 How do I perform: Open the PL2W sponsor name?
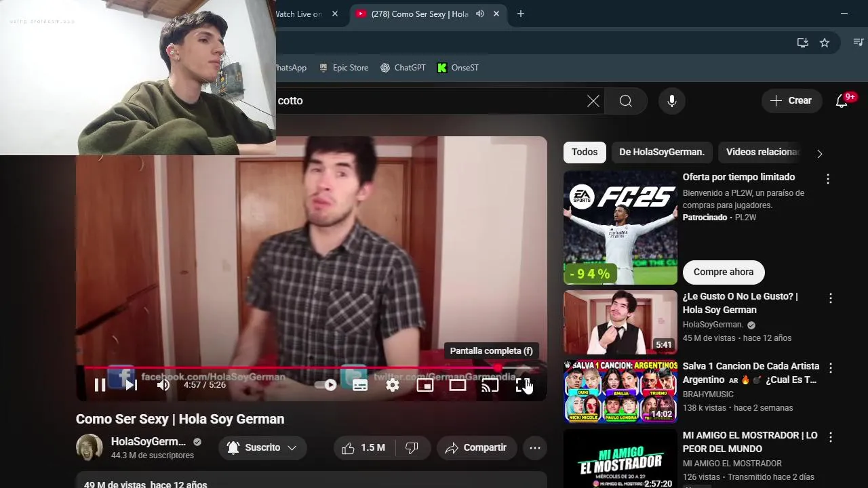[x=745, y=218]
